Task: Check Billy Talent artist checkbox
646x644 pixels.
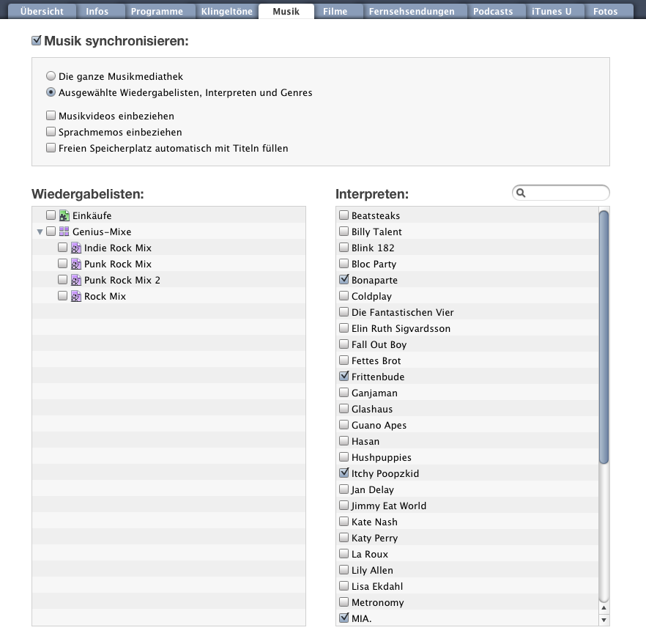Action: [x=344, y=231]
